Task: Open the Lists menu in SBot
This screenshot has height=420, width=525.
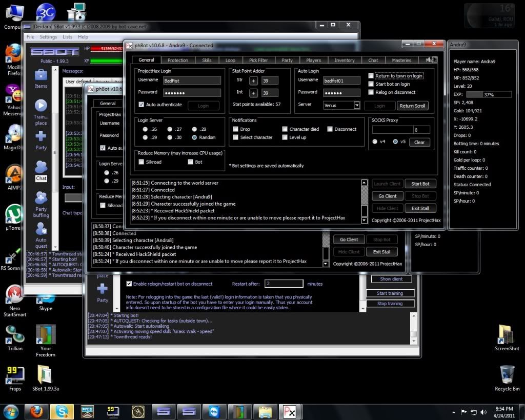Action: 67,37
